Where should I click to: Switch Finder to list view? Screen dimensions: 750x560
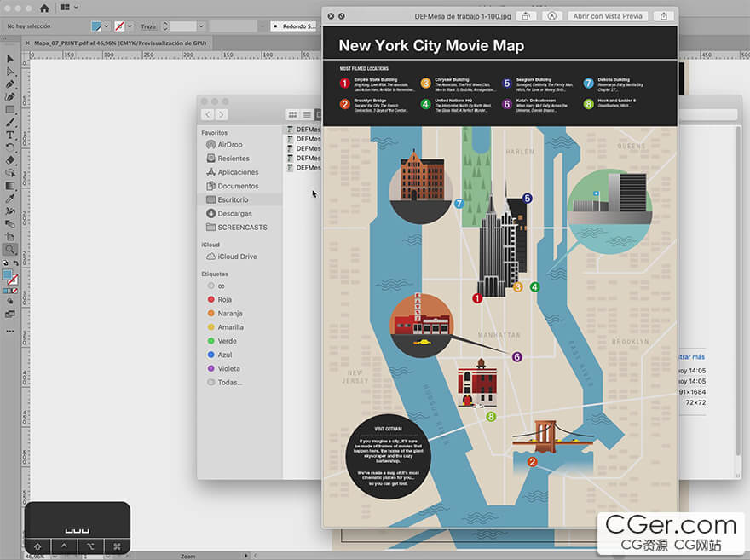[307, 114]
